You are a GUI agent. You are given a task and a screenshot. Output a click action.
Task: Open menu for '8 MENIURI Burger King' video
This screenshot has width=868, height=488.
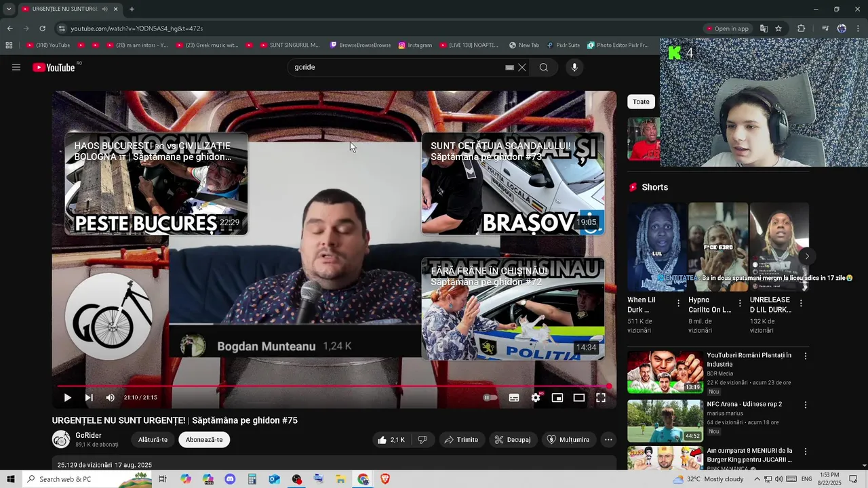coord(806,451)
